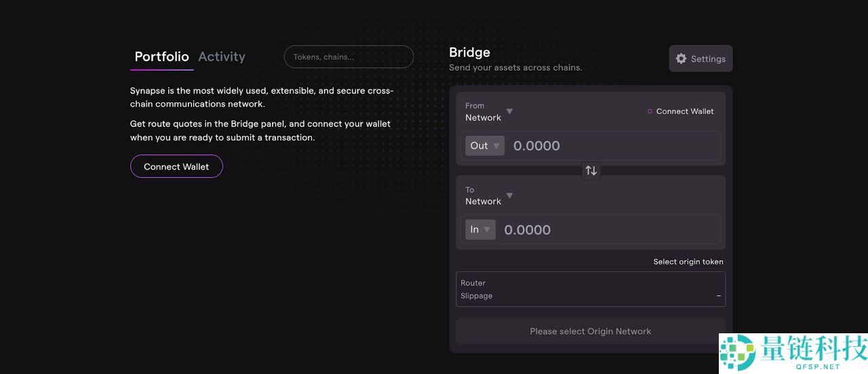Viewport: 868px width, 374px height.
Task: Click the origin amount input field
Action: pyautogui.click(x=610, y=146)
